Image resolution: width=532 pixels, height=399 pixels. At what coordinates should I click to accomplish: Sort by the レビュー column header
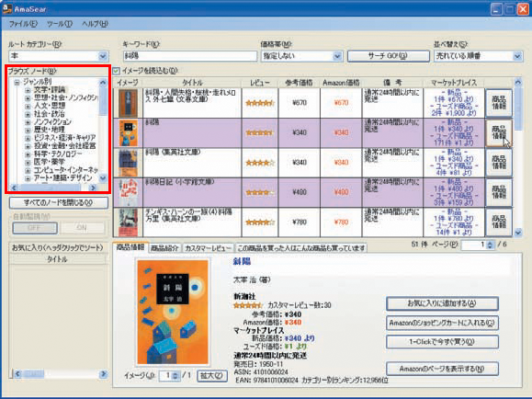click(x=260, y=83)
